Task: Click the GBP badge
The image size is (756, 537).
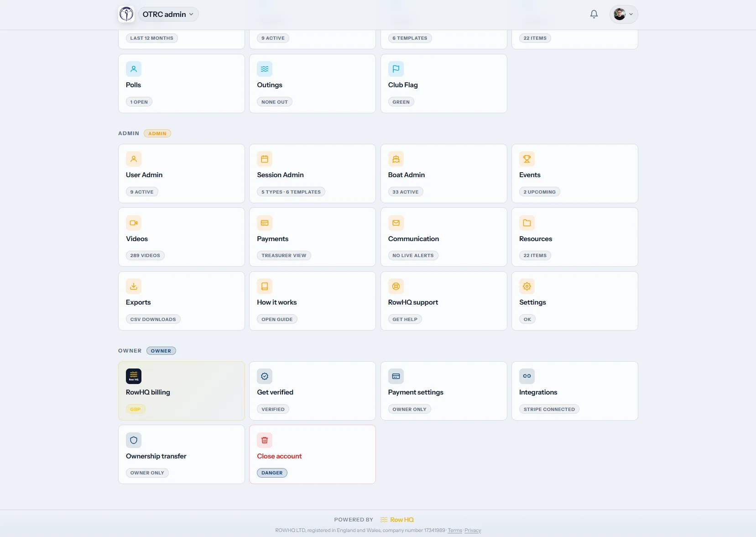Action: click(x=136, y=409)
